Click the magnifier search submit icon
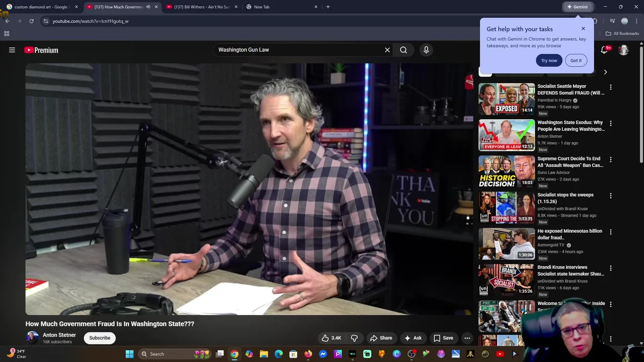The image size is (644, 362). coord(404,50)
